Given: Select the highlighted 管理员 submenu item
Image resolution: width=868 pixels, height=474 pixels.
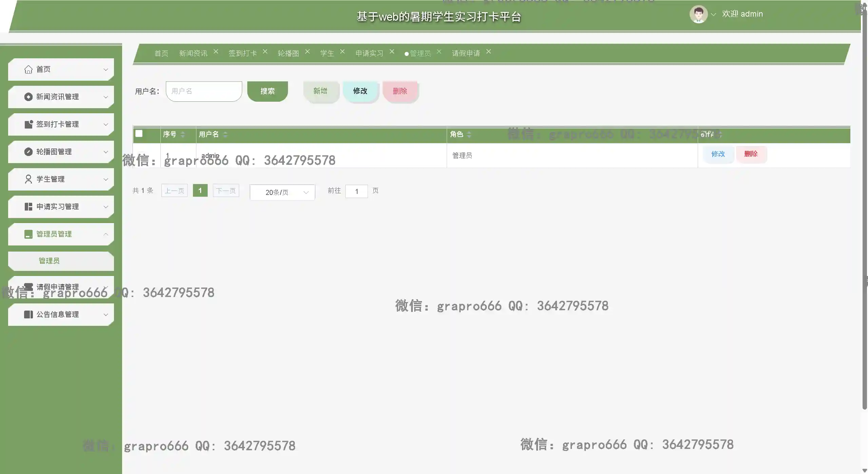Looking at the screenshot, I should click(49, 261).
